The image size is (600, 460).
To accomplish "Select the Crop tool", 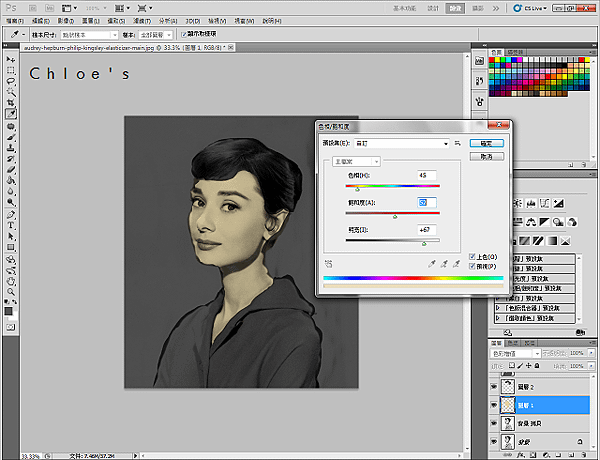I will (x=11, y=103).
